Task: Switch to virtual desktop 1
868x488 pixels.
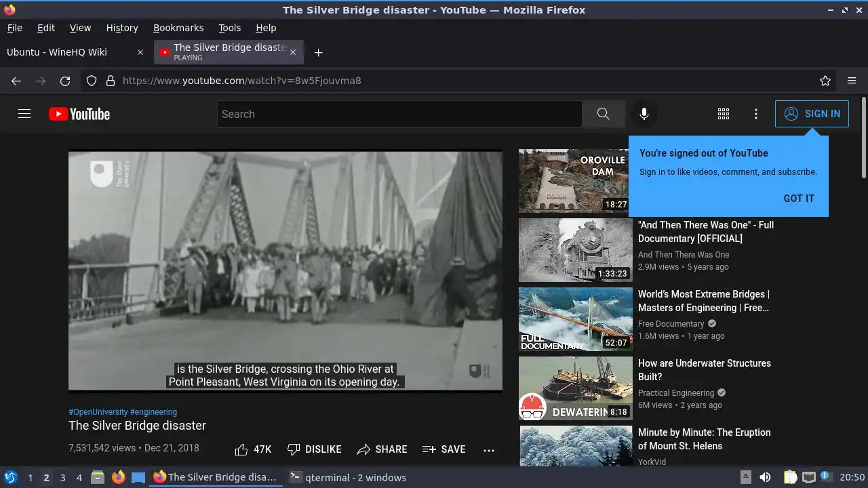Action: coord(30,478)
